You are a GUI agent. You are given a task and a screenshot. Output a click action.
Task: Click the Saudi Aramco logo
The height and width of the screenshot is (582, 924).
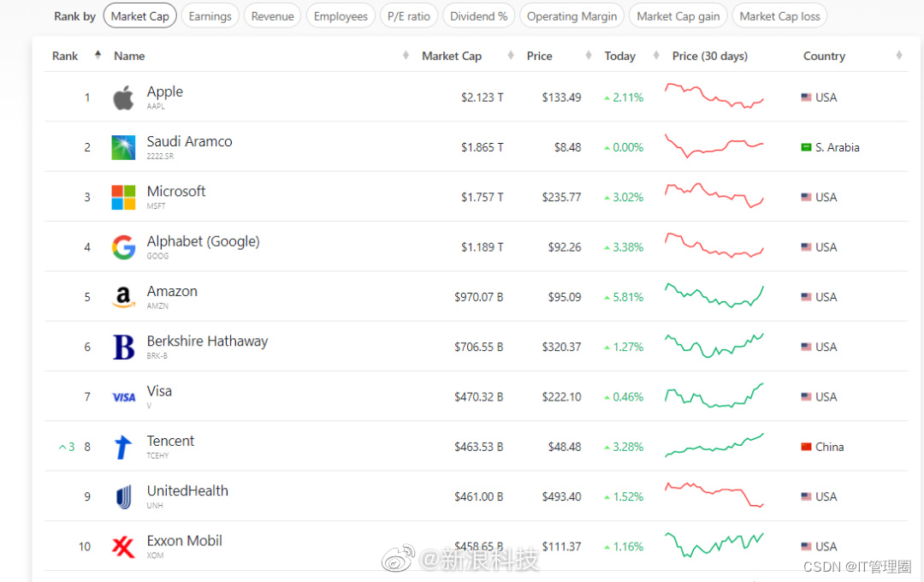point(123,147)
